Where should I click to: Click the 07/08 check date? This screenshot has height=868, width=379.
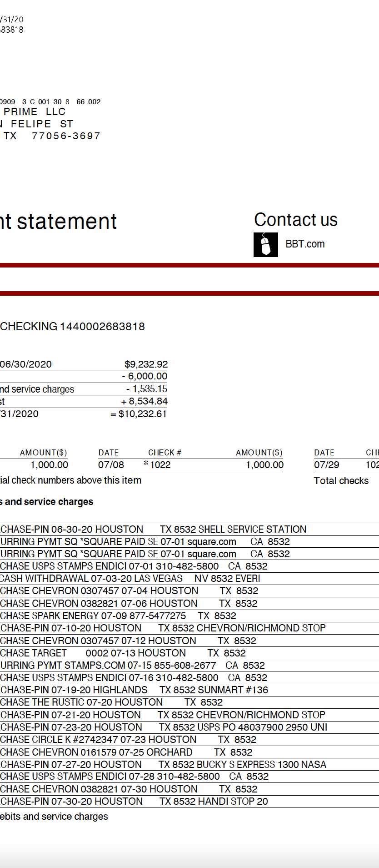tap(111, 465)
